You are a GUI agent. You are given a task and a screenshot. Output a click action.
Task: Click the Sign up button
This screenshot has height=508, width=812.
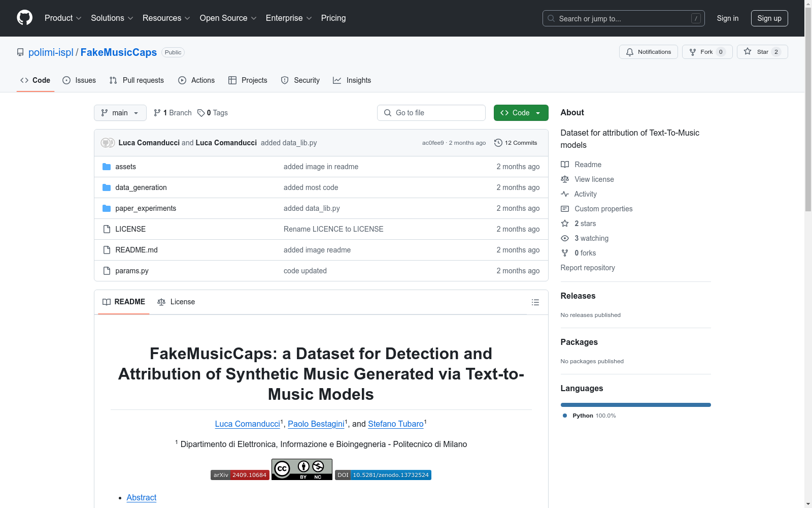click(x=769, y=18)
